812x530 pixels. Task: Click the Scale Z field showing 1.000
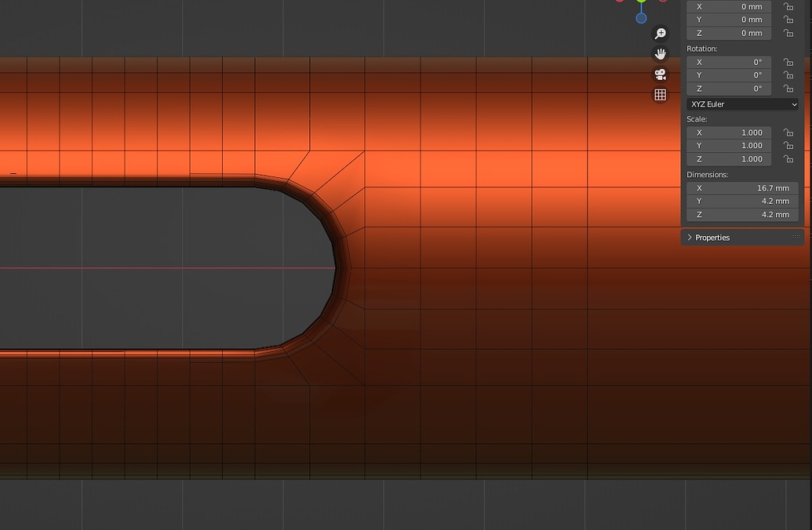pos(729,159)
